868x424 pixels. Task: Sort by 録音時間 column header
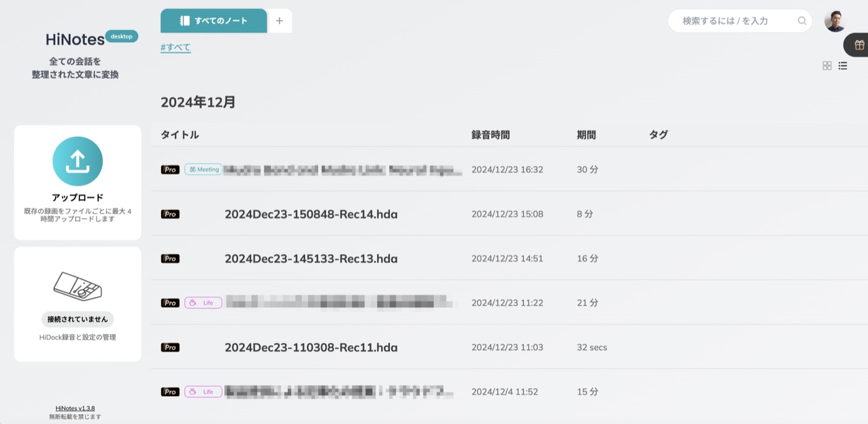[x=490, y=135]
